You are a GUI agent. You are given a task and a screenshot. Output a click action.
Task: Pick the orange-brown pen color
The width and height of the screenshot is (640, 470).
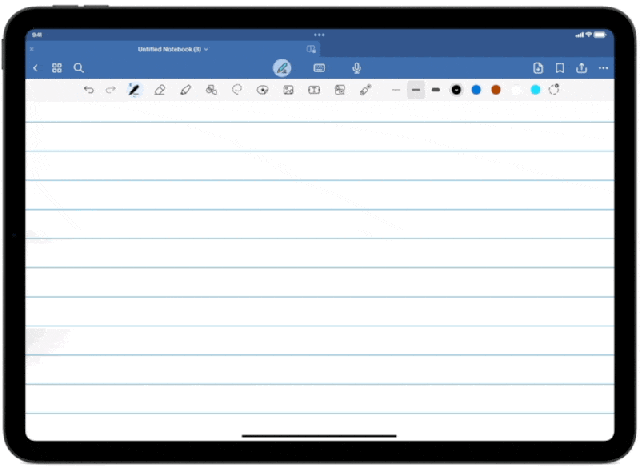coord(496,90)
